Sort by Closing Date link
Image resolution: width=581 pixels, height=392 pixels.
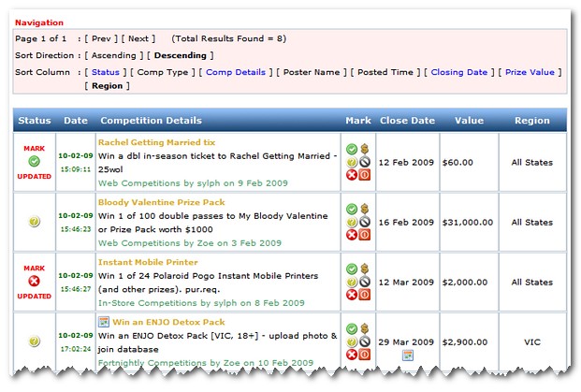coord(459,72)
